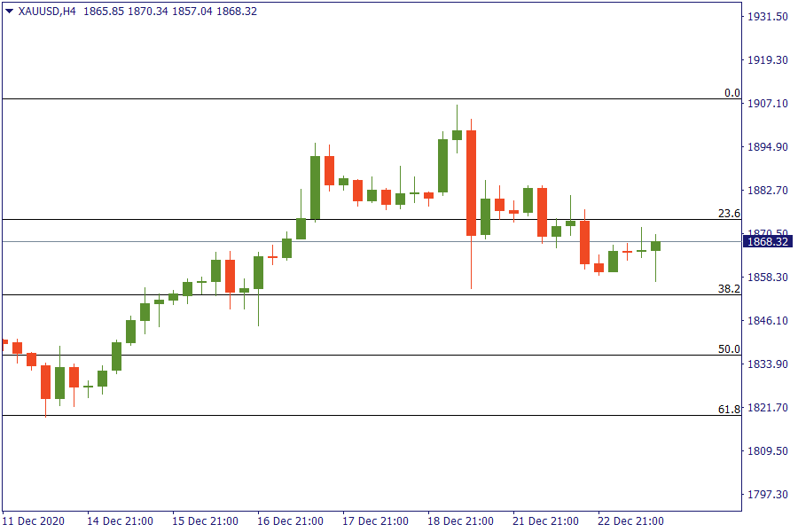The height and width of the screenshot is (532, 798).
Task: Click the 16 Dec 21:00 time label
Action: (290, 520)
